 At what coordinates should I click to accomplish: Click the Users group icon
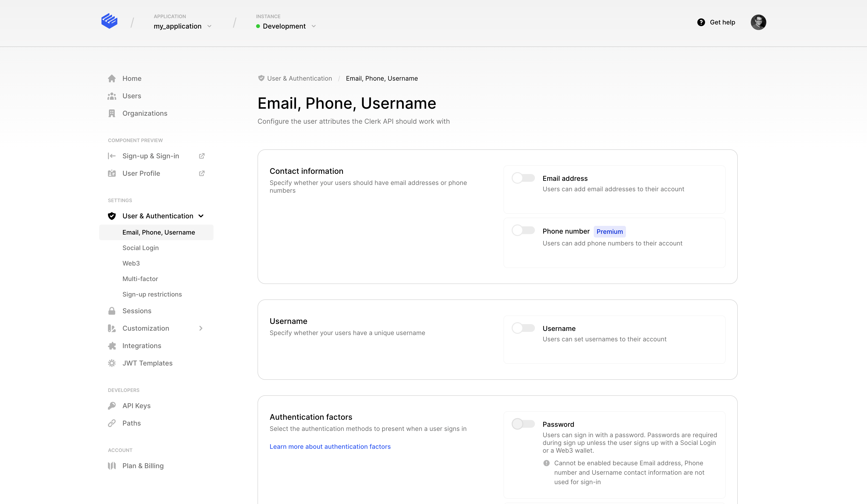[112, 96]
